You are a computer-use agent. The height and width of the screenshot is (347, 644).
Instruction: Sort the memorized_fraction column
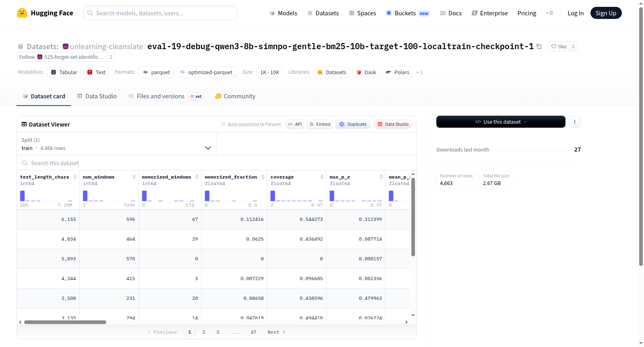[x=263, y=177]
